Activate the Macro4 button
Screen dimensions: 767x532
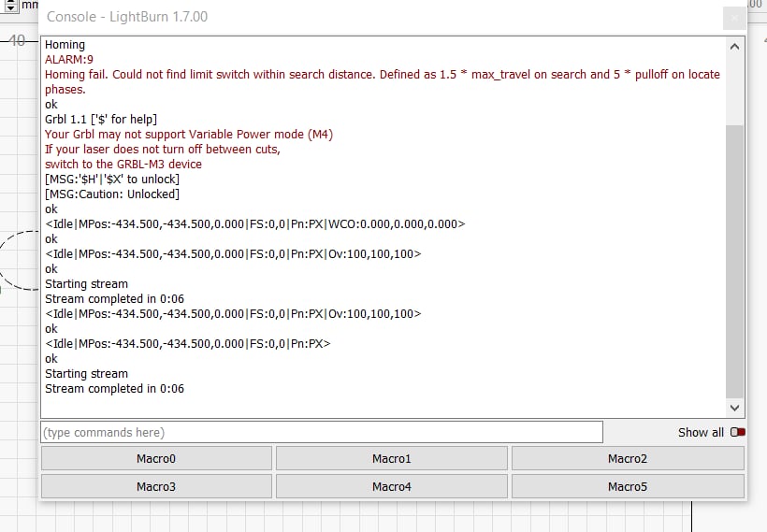coord(391,486)
